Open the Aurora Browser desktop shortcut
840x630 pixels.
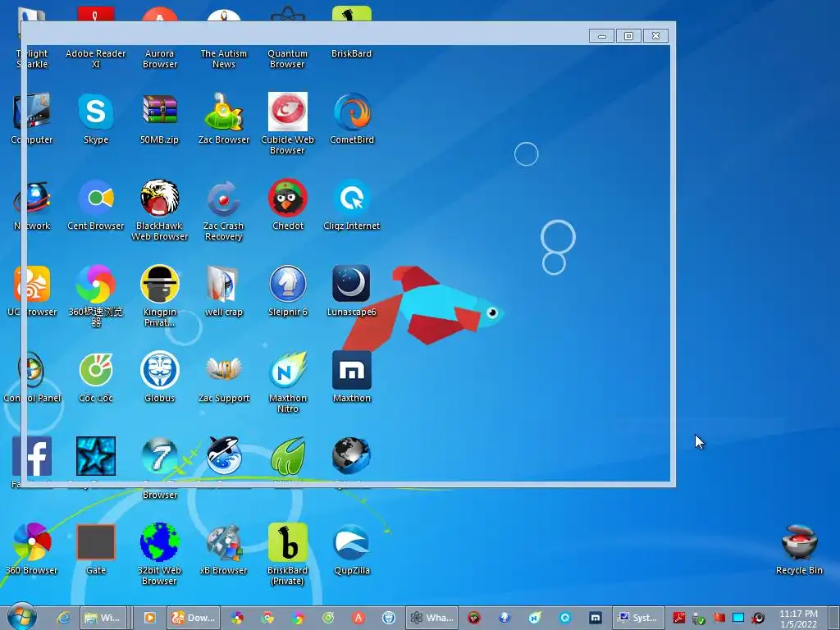[x=160, y=38]
